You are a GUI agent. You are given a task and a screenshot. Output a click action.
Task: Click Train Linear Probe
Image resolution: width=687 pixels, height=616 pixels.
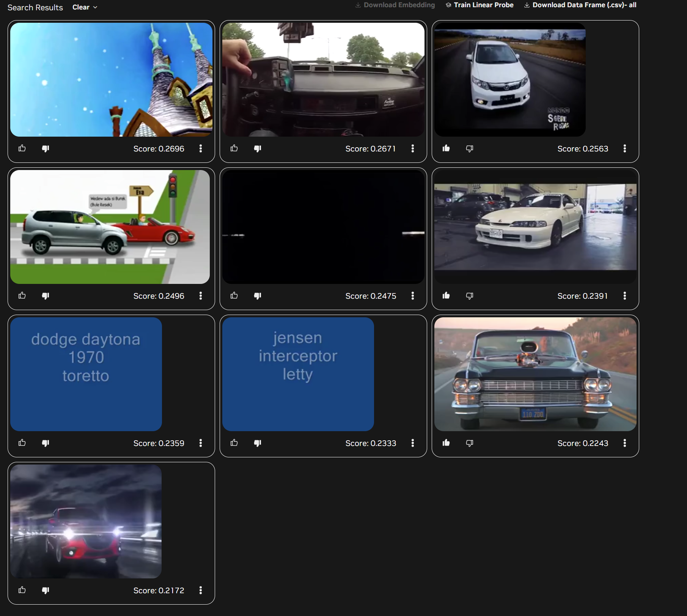pyautogui.click(x=479, y=5)
